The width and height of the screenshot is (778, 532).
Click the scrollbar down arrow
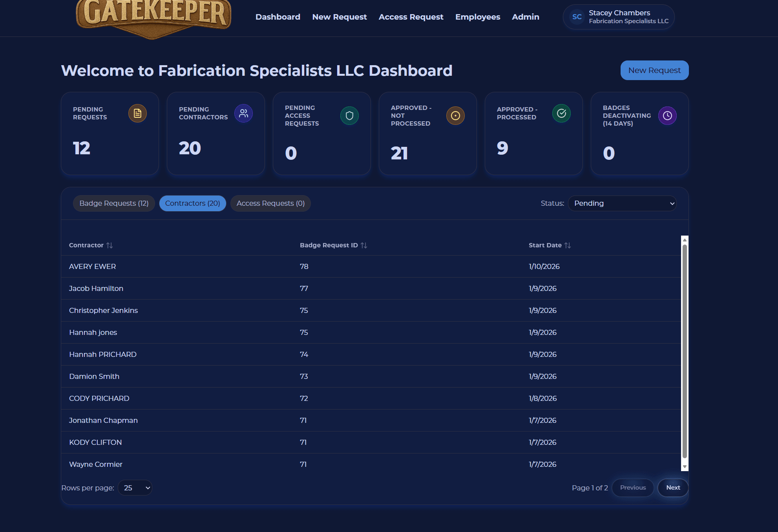685,467
